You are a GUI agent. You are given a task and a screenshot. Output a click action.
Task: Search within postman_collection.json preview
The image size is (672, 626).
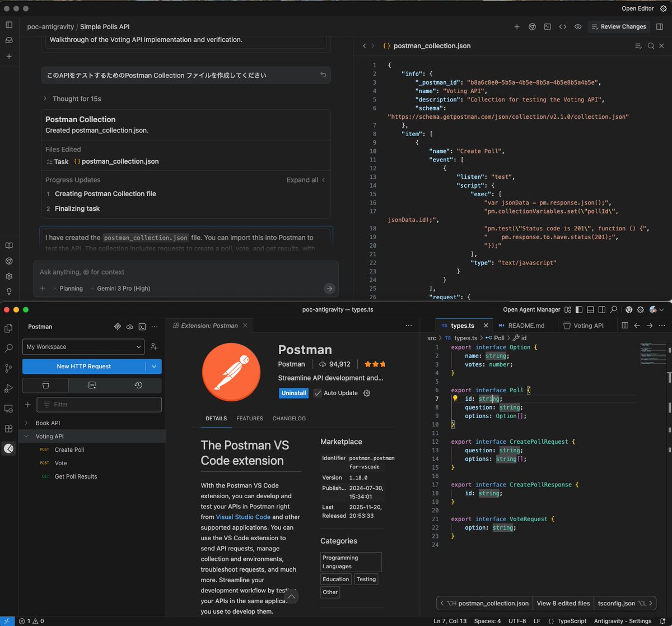tap(651, 46)
